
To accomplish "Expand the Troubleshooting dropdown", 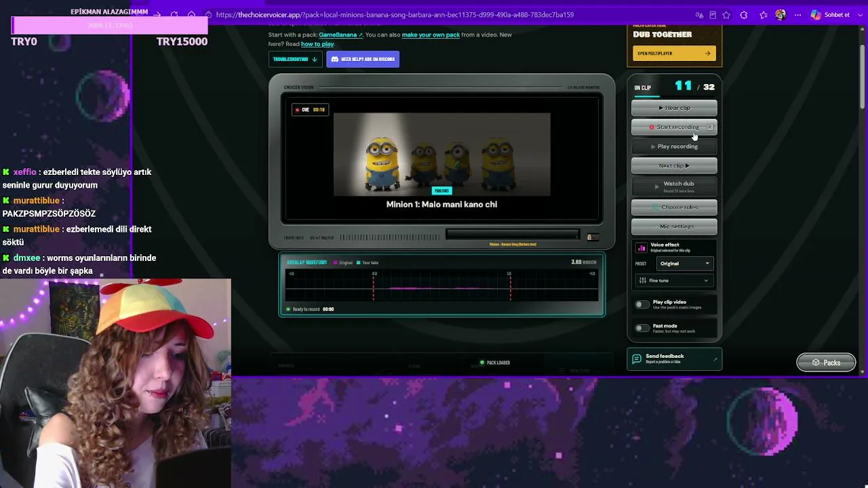I will point(295,60).
